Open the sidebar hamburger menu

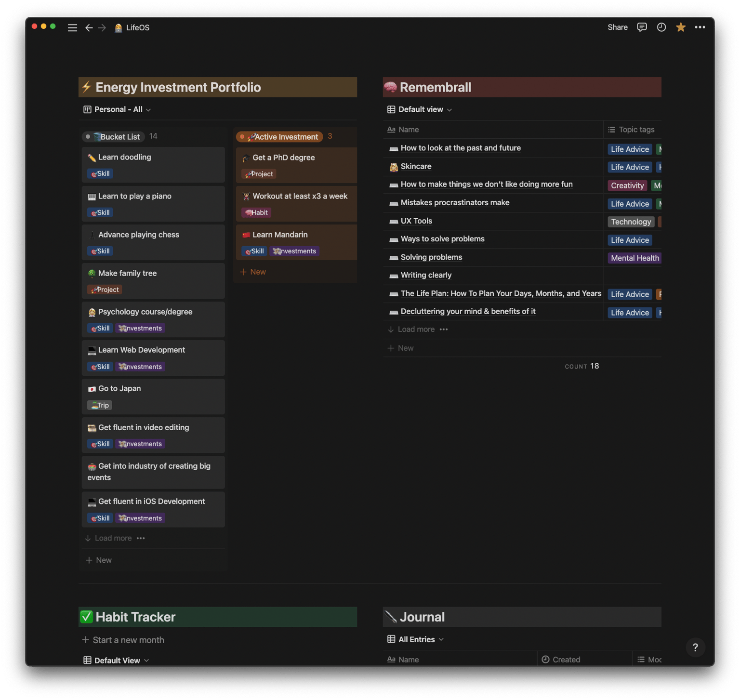pos(72,27)
